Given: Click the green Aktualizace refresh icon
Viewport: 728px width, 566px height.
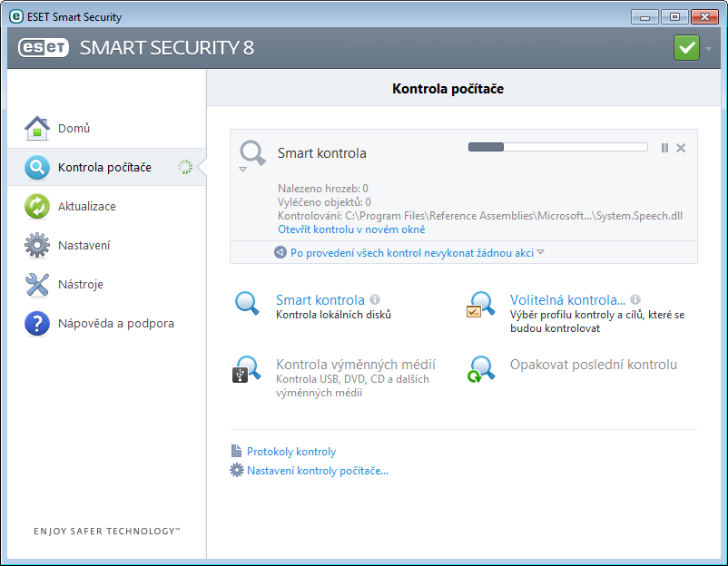Looking at the screenshot, I should [37, 206].
